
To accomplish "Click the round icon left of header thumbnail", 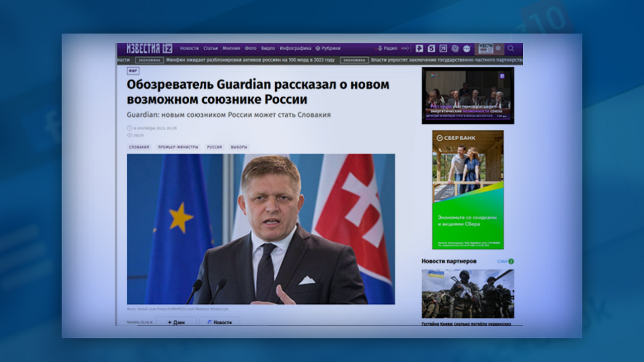I will click(x=466, y=48).
